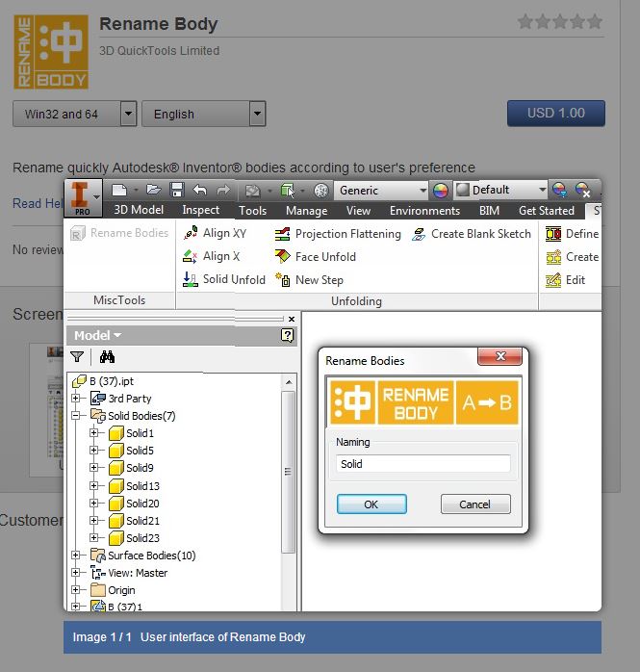Select the B (37).ipt root item
The width and height of the screenshot is (640, 672).
[103, 381]
